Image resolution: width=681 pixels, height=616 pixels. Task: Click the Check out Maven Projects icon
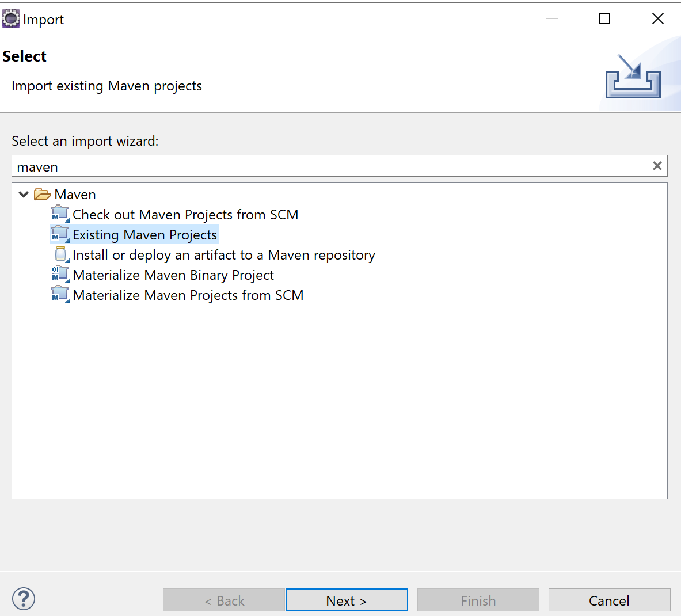(x=60, y=214)
